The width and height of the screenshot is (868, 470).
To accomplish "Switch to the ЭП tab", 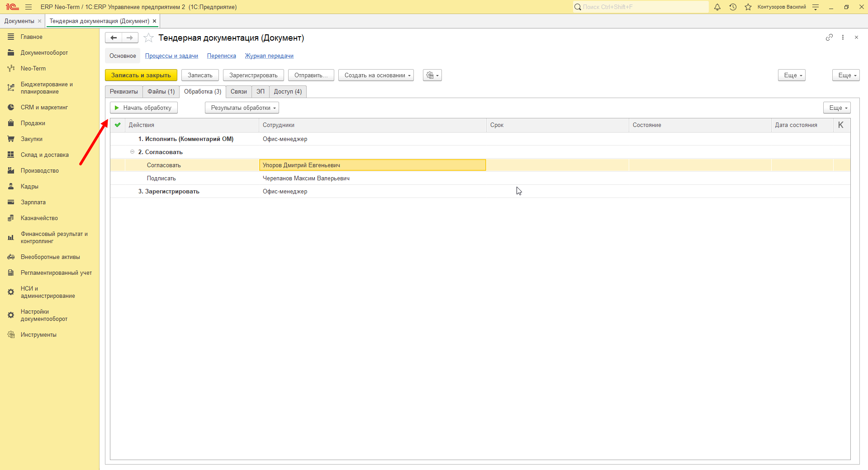I will tap(261, 92).
